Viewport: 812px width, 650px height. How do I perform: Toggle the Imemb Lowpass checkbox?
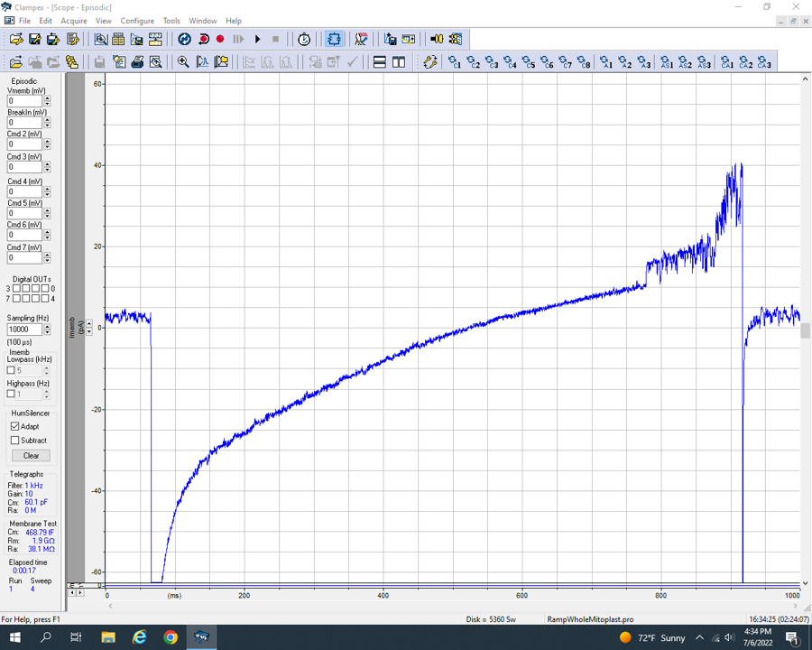(11, 370)
